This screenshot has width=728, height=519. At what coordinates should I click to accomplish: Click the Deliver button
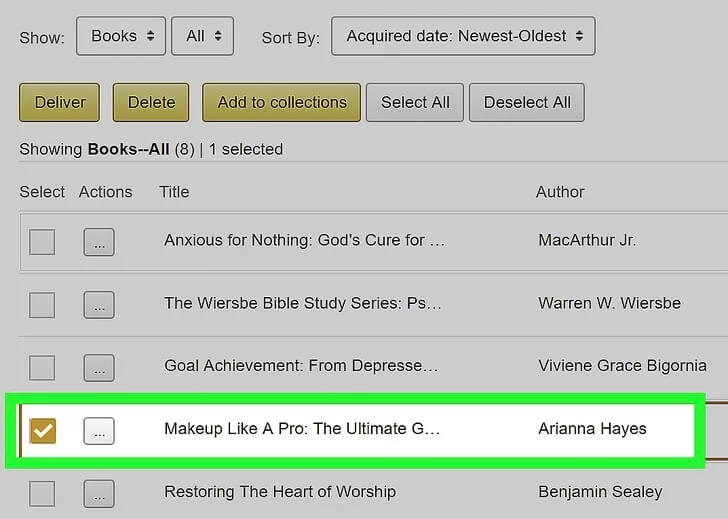tap(60, 102)
